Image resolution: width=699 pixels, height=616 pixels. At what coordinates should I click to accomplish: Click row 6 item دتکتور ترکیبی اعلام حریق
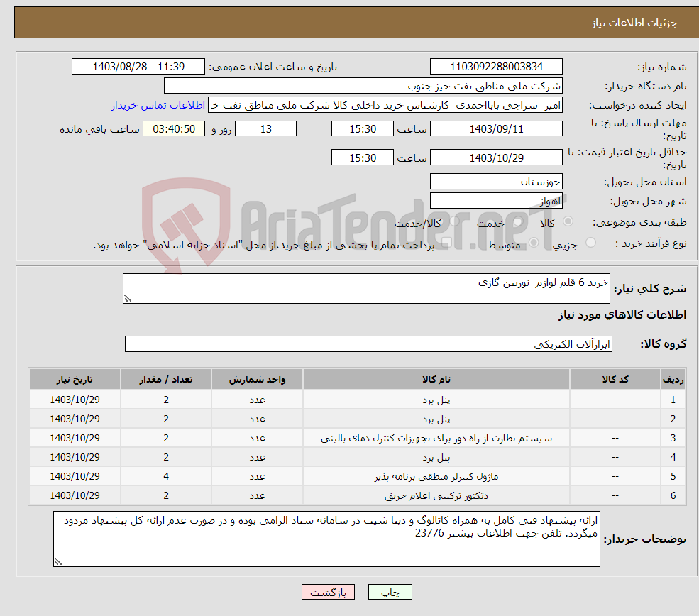tap(436, 495)
